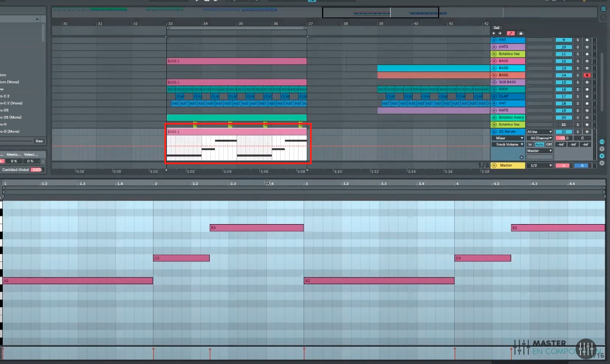610x364 pixels.
Task: Click Cantidad Global 100% value
Action: click(x=37, y=170)
